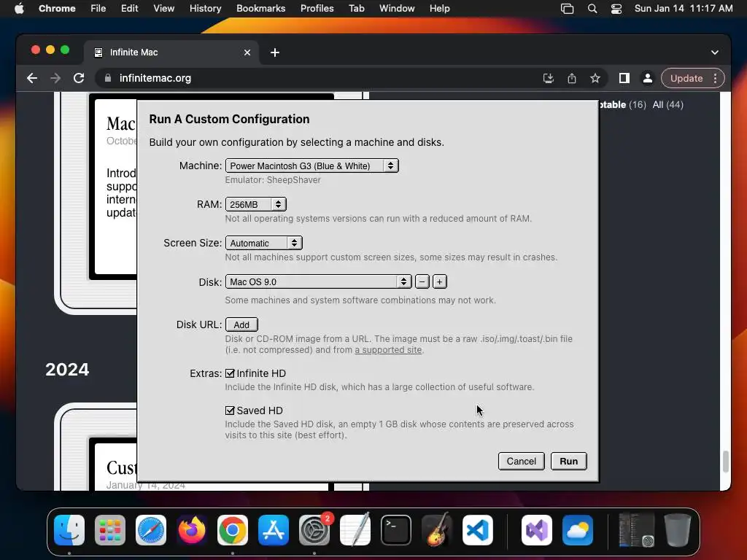Open the Window menu
Image resolution: width=747 pixels, height=560 pixels.
[x=397, y=9]
